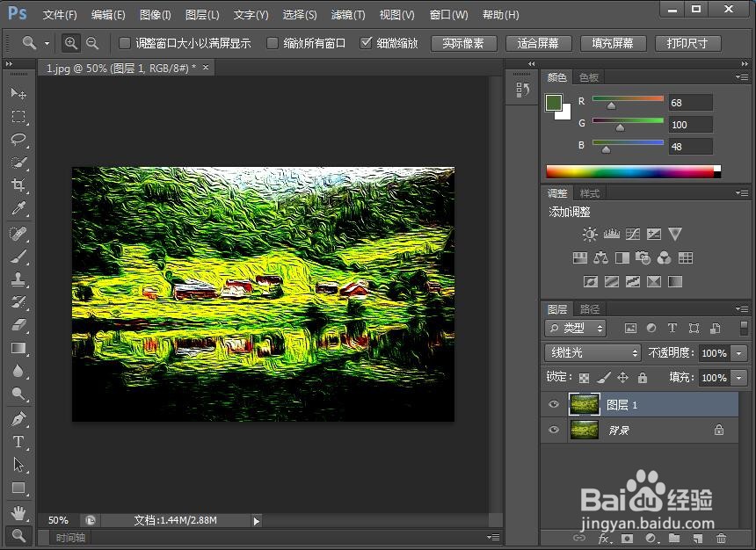756x550 pixels.
Task: Open the 滤镜(T) menu
Action: pyautogui.click(x=348, y=15)
